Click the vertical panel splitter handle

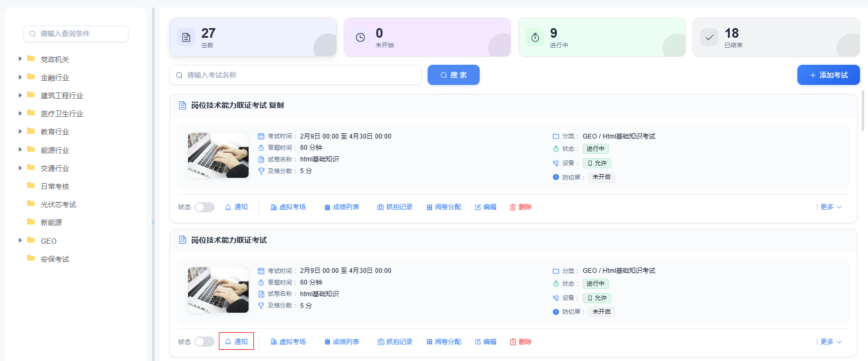point(153,222)
